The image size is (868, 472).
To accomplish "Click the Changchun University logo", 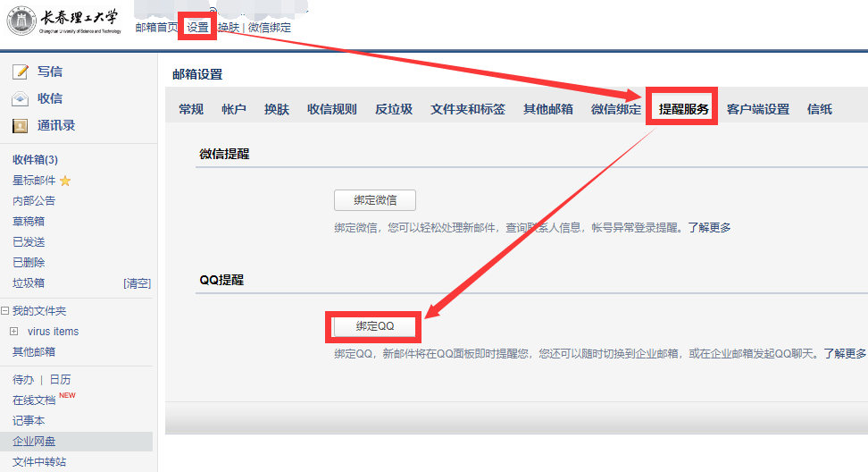I will 63,21.
